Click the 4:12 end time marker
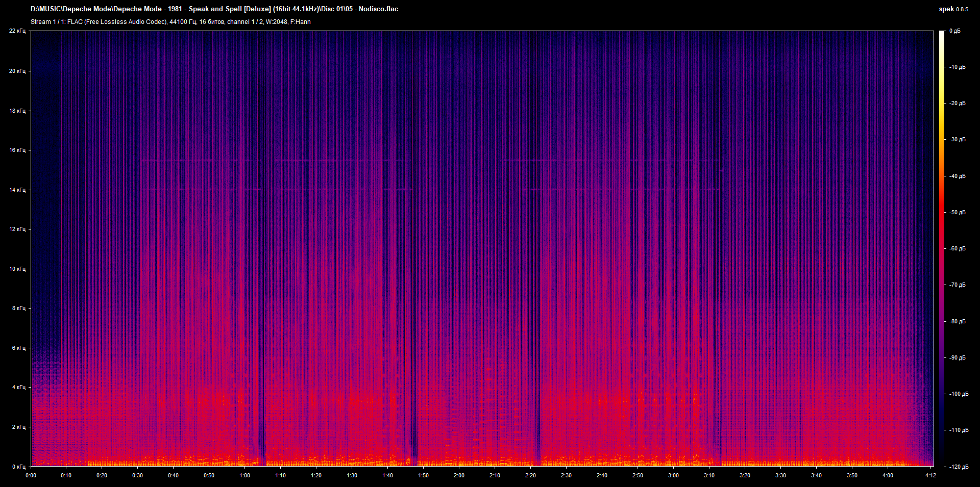The image size is (980, 487). pos(930,475)
